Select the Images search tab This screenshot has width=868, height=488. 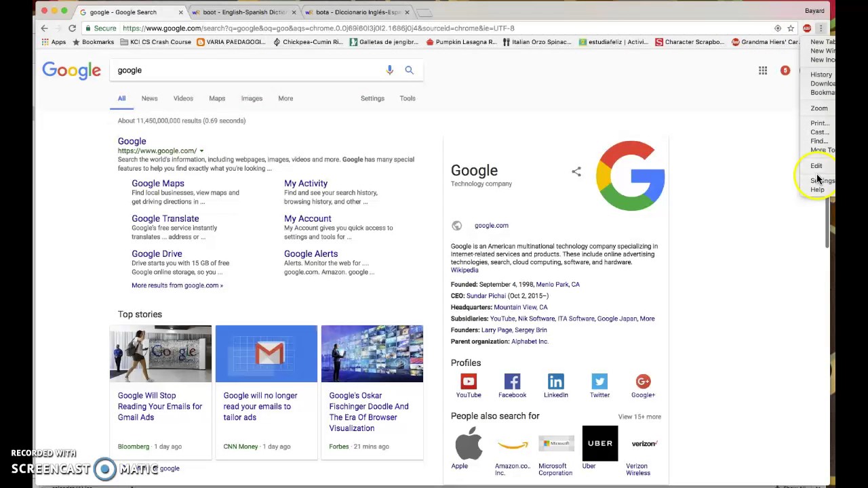pyautogui.click(x=252, y=98)
